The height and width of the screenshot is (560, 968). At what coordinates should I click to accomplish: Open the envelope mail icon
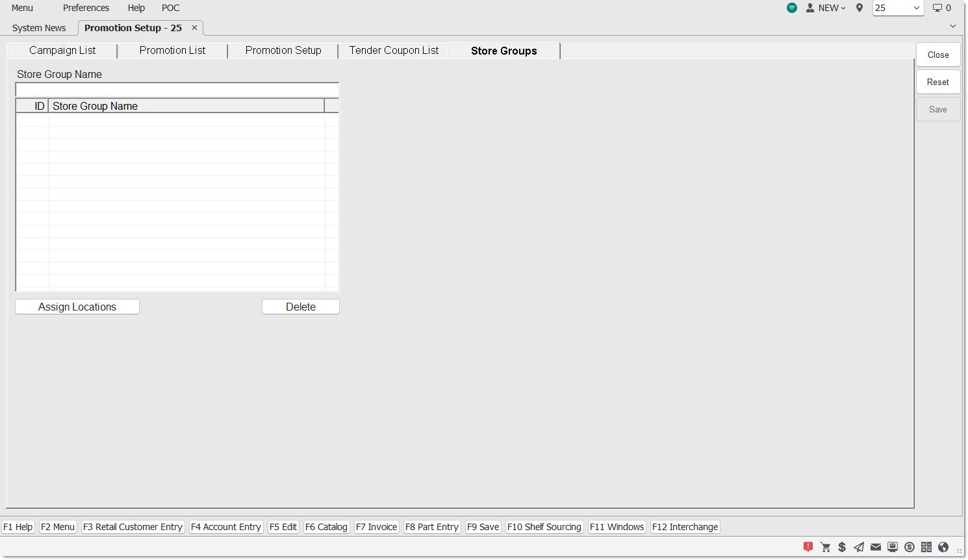click(x=876, y=547)
